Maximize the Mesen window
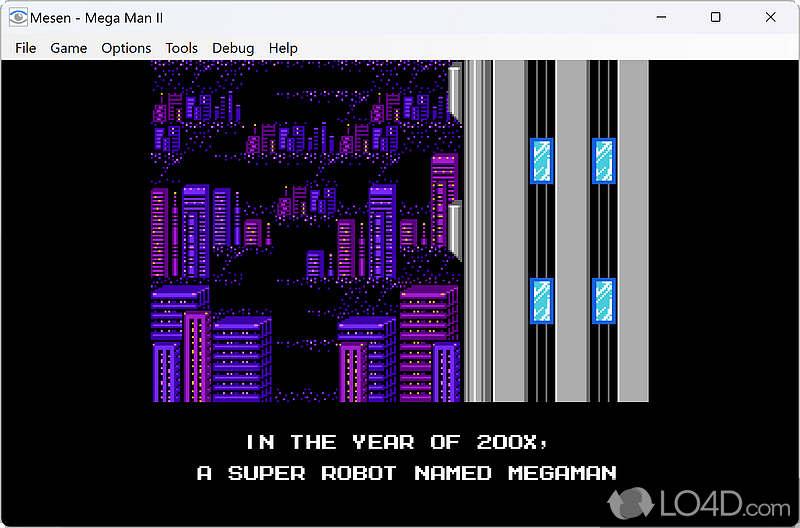The image size is (800, 528). tap(716, 17)
